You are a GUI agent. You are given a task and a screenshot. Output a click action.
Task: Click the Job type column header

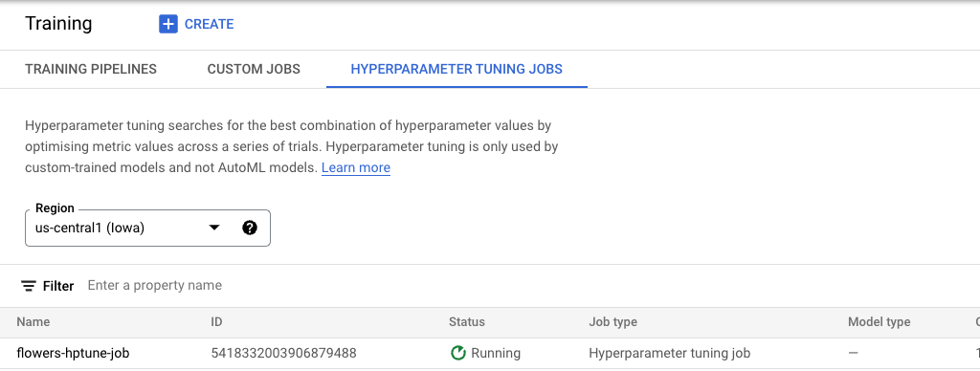pos(613,322)
